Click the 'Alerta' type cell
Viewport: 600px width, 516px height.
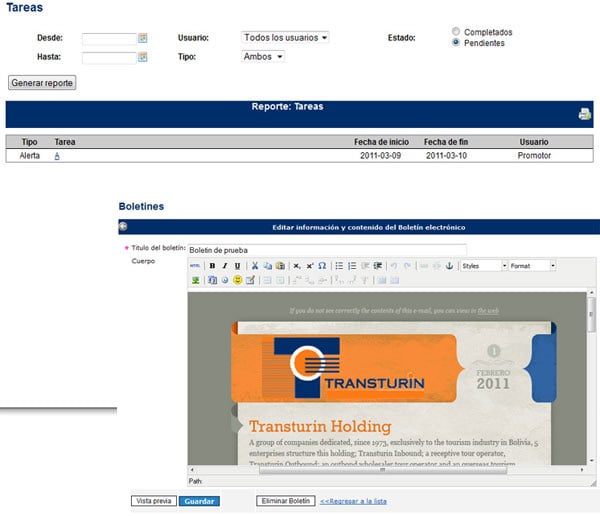[30, 156]
